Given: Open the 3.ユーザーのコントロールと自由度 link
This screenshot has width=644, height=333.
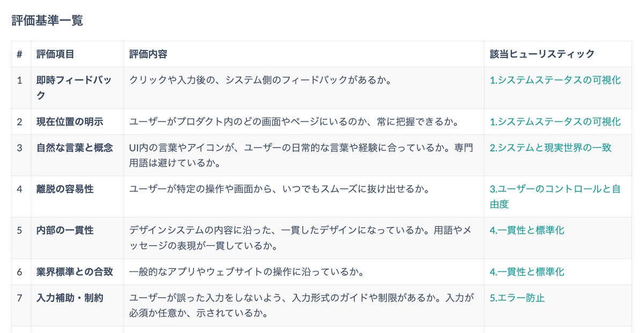Looking at the screenshot, I should pos(555,197).
